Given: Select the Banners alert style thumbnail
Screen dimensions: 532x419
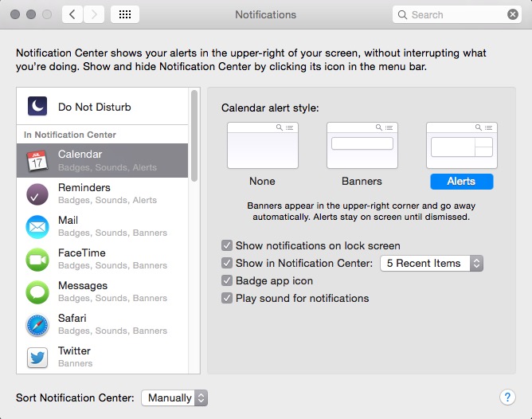Looking at the screenshot, I should click(362, 145).
